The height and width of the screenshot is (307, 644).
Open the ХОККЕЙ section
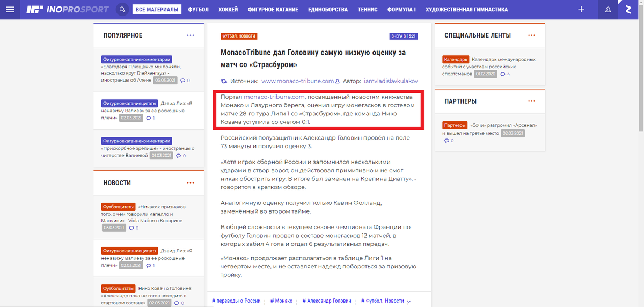click(x=228, y=10)
